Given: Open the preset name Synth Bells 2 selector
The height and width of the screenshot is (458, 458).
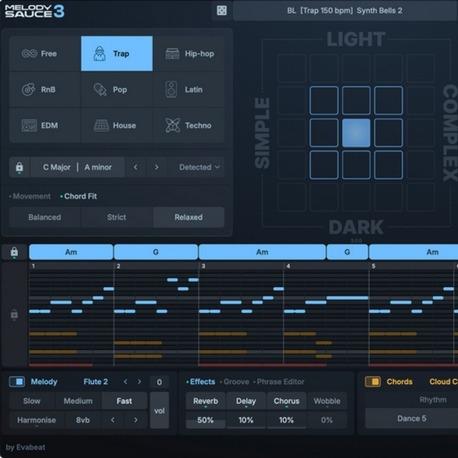Looking at the screenshot, I should point(345,11).
